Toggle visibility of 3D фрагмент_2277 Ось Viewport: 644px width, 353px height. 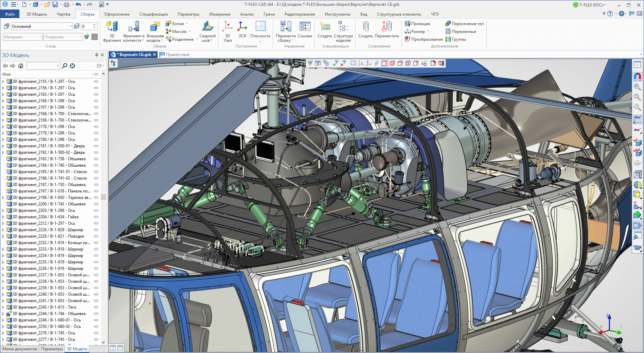(96, 339)
